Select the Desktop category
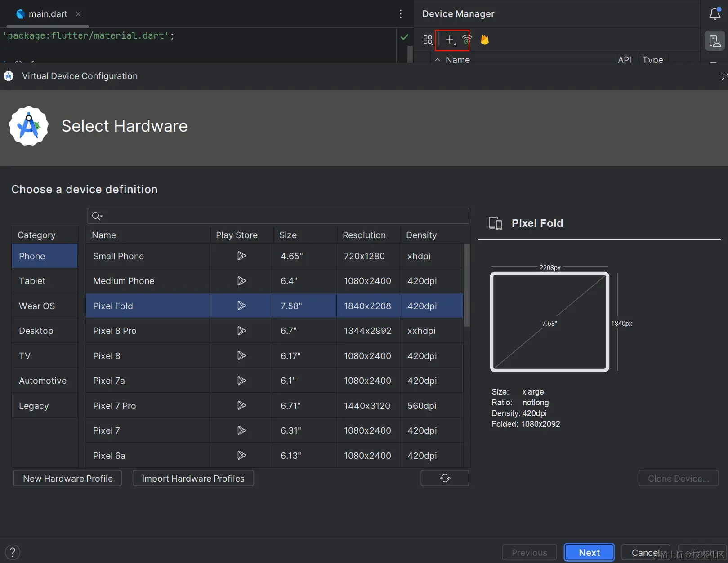The width and height of the screenshot is (728, 563). point(45,331)
